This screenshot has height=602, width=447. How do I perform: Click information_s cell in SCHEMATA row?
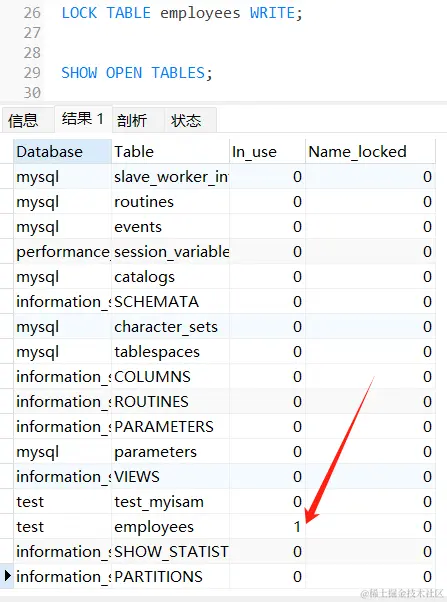63,301
